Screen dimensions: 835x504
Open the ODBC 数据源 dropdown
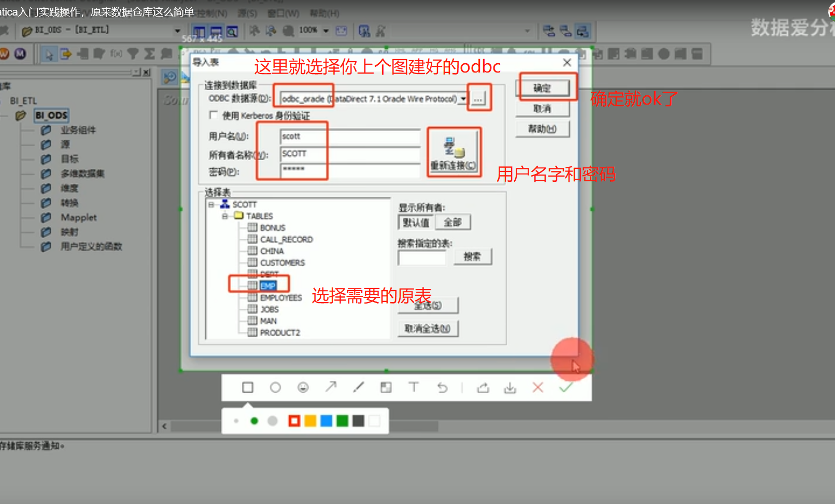point(463,98)
